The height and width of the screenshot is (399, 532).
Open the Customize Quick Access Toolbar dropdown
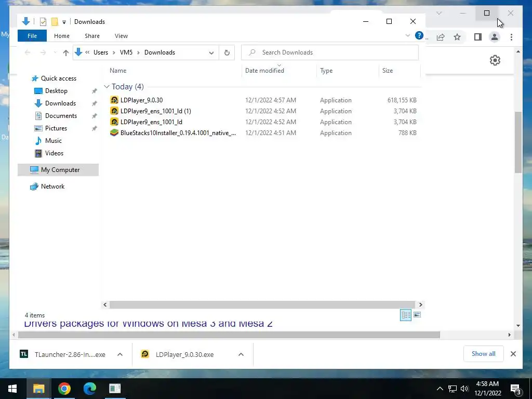coord(64,22)
